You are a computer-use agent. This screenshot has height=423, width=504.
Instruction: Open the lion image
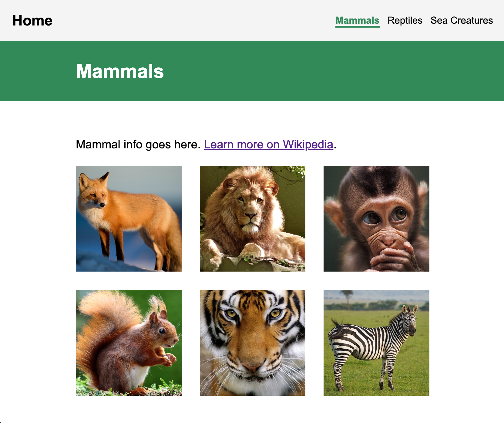pos(252,218)
